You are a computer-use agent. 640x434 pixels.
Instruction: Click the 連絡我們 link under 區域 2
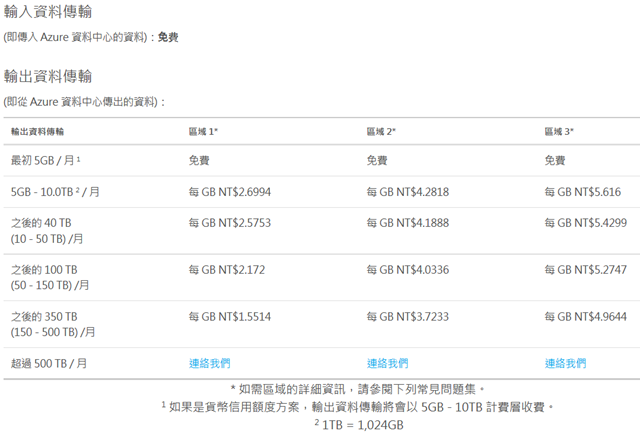click(x=387, y=363)
